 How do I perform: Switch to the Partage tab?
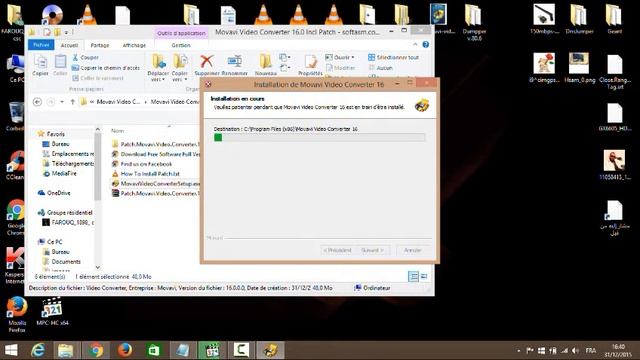100,45
